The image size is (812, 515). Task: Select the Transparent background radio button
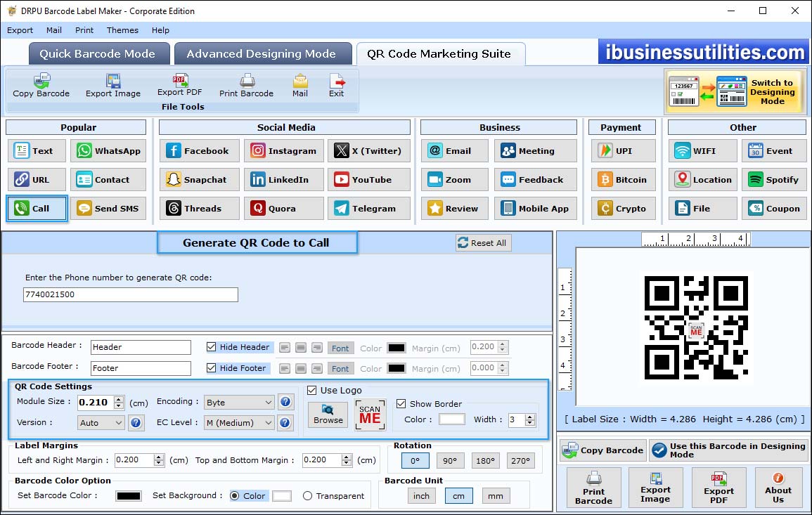click(308, 496)
